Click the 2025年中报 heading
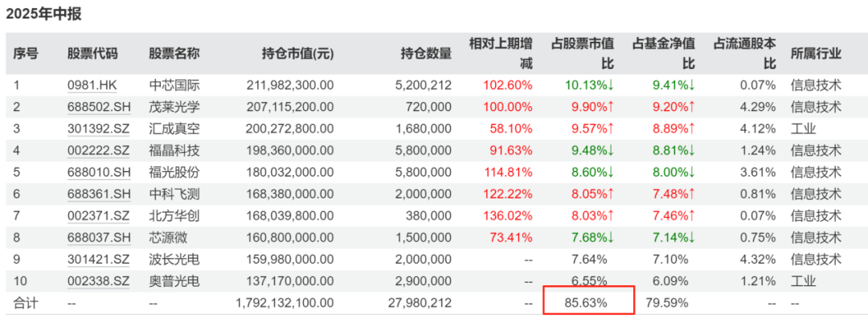Screen dimensions: 868x323 (43, 14)
